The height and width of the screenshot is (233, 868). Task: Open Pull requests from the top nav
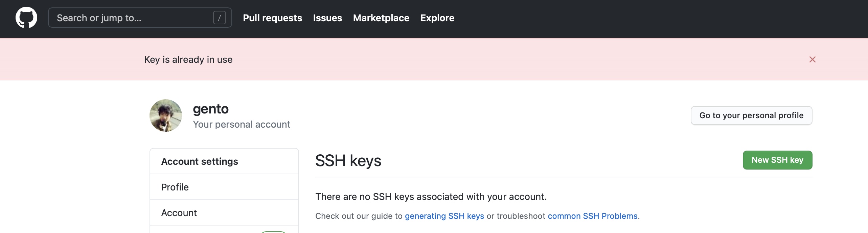click(272, 18)
